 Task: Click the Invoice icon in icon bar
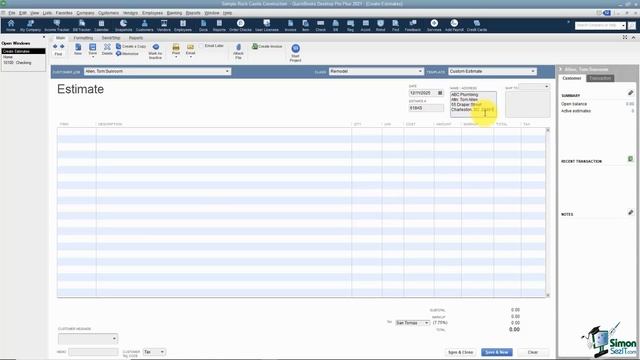(290, 25)
